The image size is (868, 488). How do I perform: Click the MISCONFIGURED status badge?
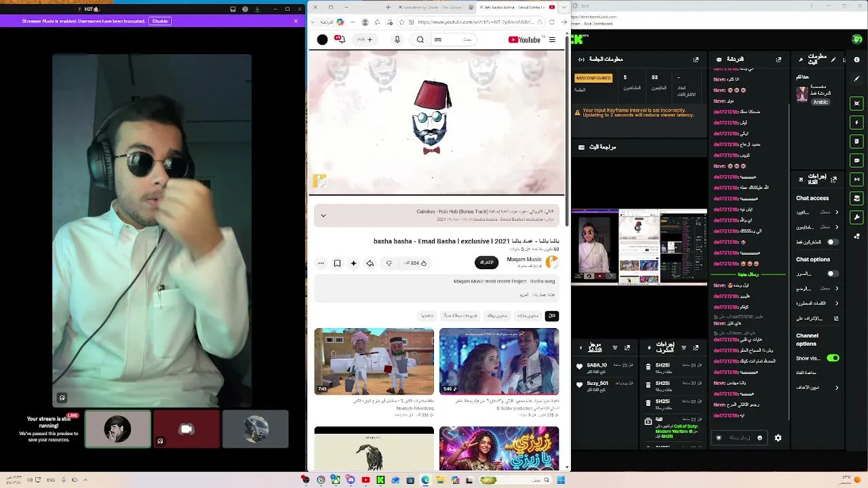(x=593, y=78)
